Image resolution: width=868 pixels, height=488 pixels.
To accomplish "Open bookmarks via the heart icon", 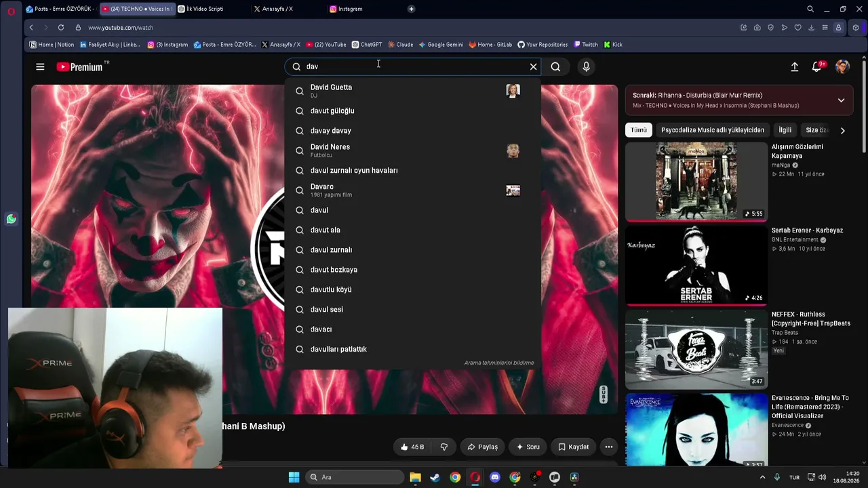I will (x=797, y=28).
